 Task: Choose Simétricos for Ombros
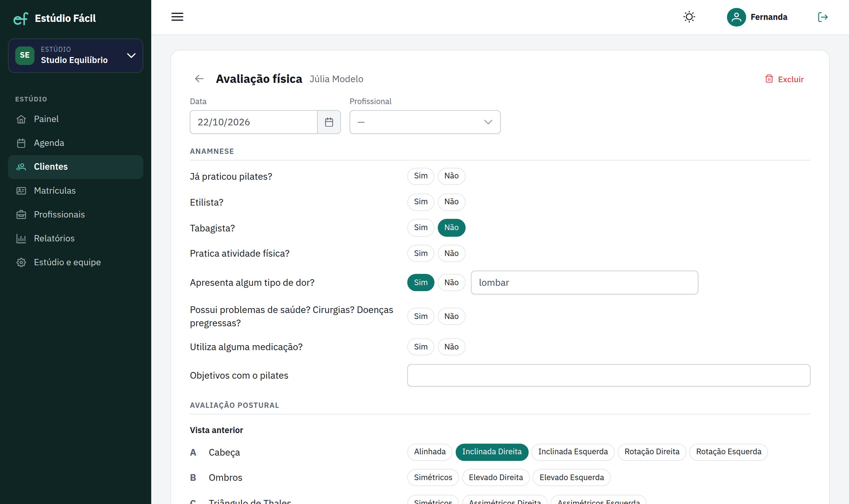pos(433,477)
